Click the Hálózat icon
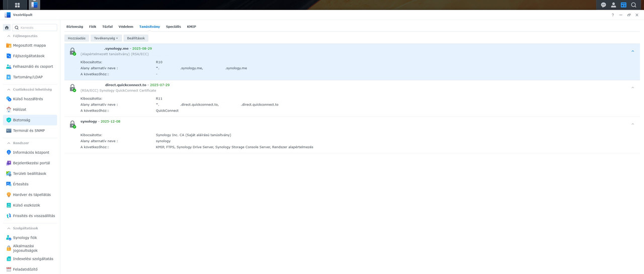 point(9,110)
